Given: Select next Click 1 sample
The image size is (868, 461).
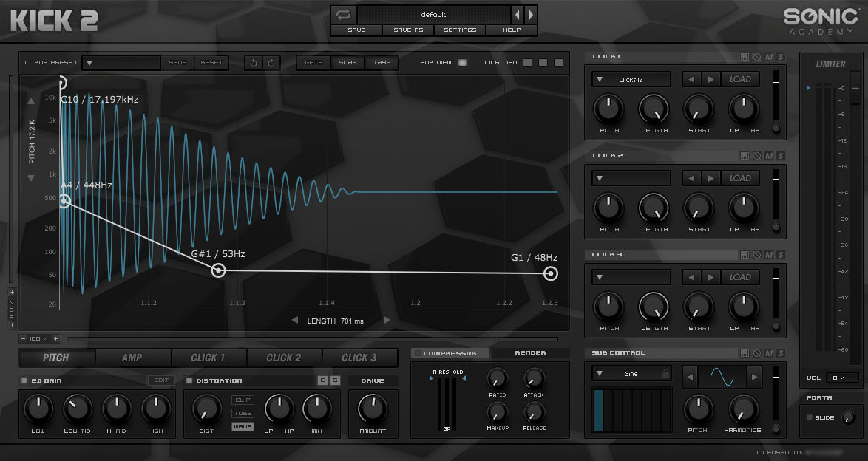Looking at the screenshot, I should 711,79.
